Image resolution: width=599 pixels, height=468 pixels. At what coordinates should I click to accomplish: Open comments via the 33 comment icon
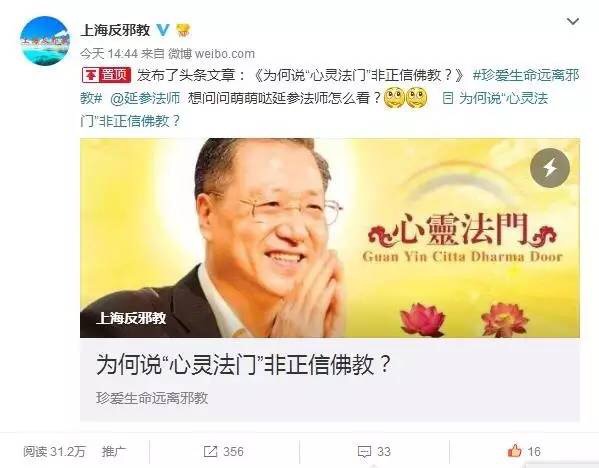[x=374, y=452]
